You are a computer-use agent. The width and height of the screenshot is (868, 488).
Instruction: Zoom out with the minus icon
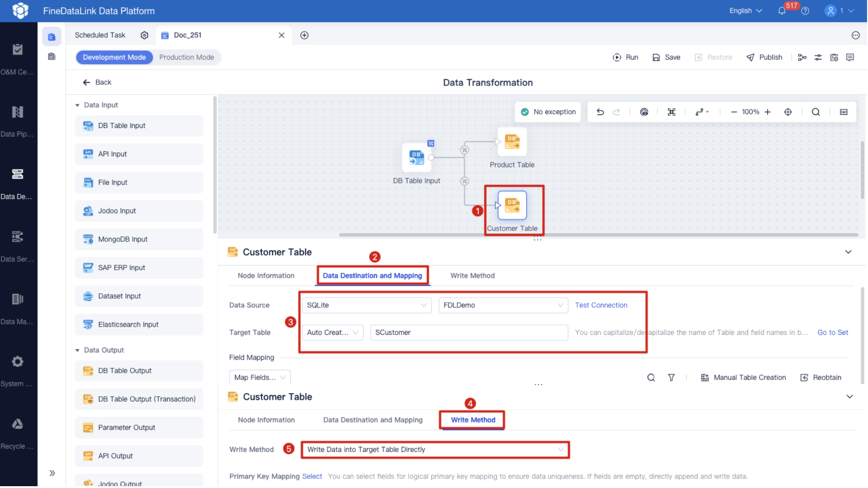click(734, 112)
